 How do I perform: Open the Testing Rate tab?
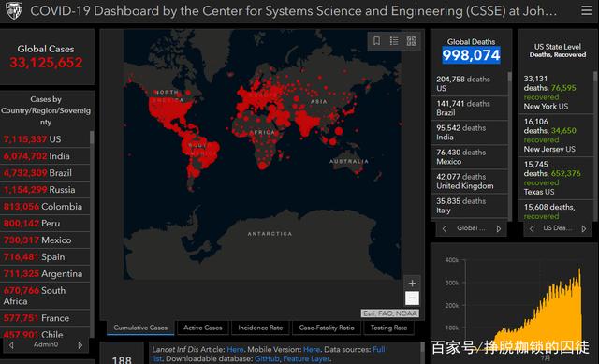point(388,328)
